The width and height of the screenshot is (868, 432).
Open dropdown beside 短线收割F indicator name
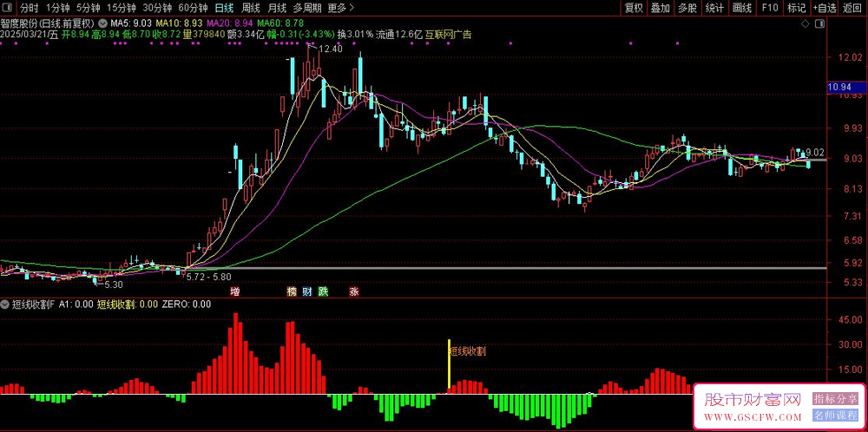point(5,304)
